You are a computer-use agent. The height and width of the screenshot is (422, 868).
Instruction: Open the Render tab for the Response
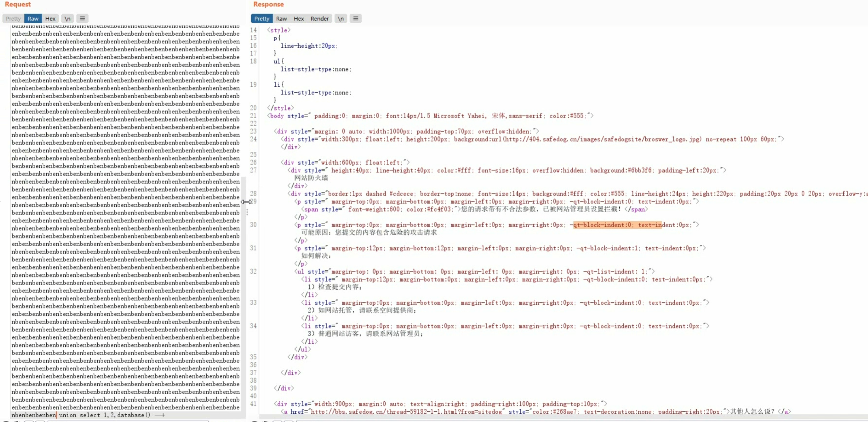(319, 19)
